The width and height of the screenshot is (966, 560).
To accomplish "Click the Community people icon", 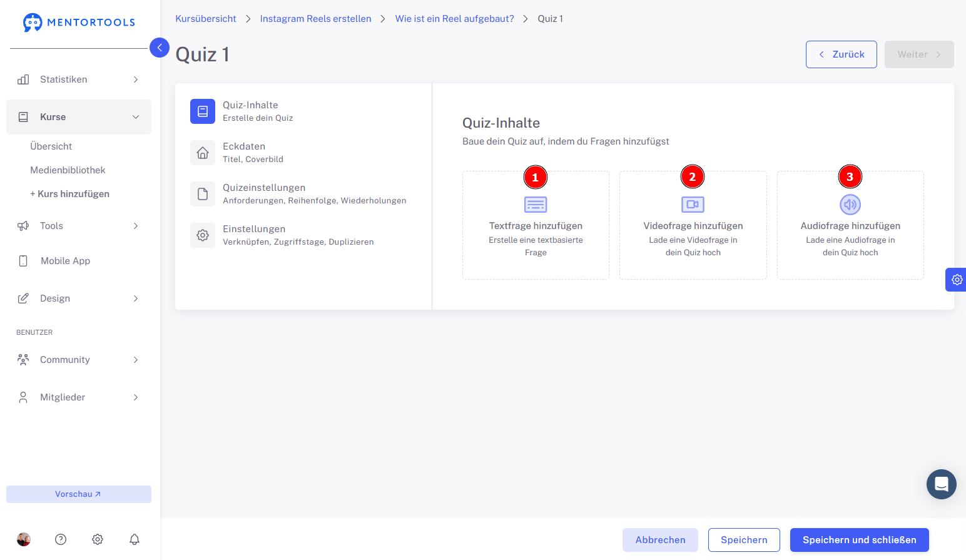I will pyautogui.click(x=23, y=360).
